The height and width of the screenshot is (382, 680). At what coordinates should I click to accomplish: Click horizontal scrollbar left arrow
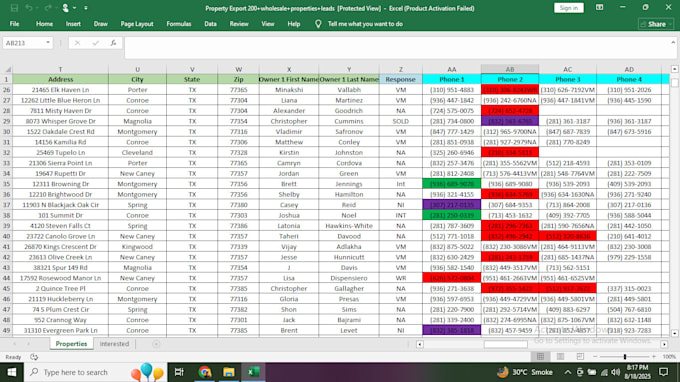coord(419,344)
